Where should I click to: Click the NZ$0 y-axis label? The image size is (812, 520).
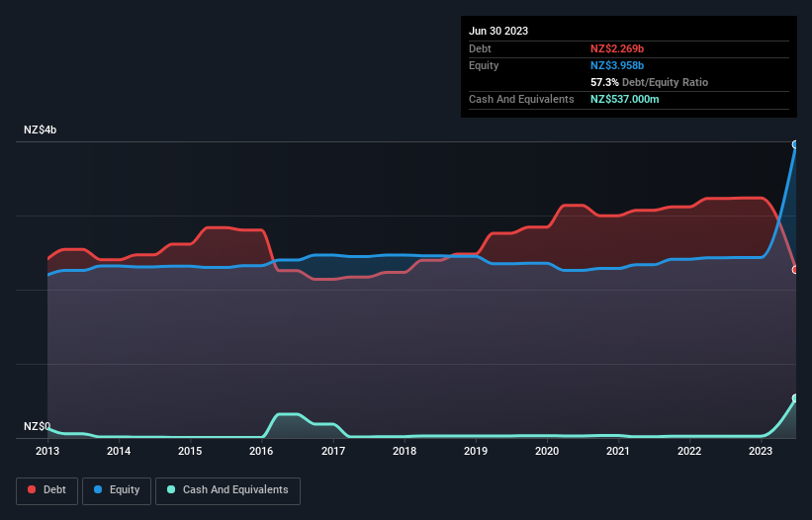38,426
